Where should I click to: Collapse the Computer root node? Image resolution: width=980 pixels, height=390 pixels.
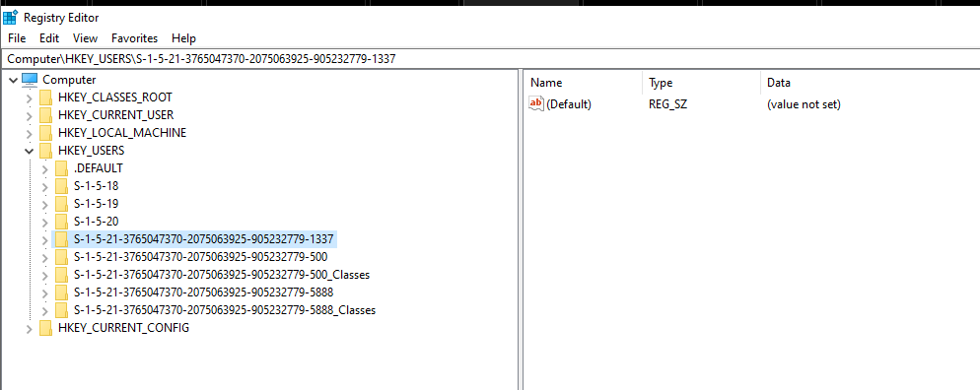[13, 81]
